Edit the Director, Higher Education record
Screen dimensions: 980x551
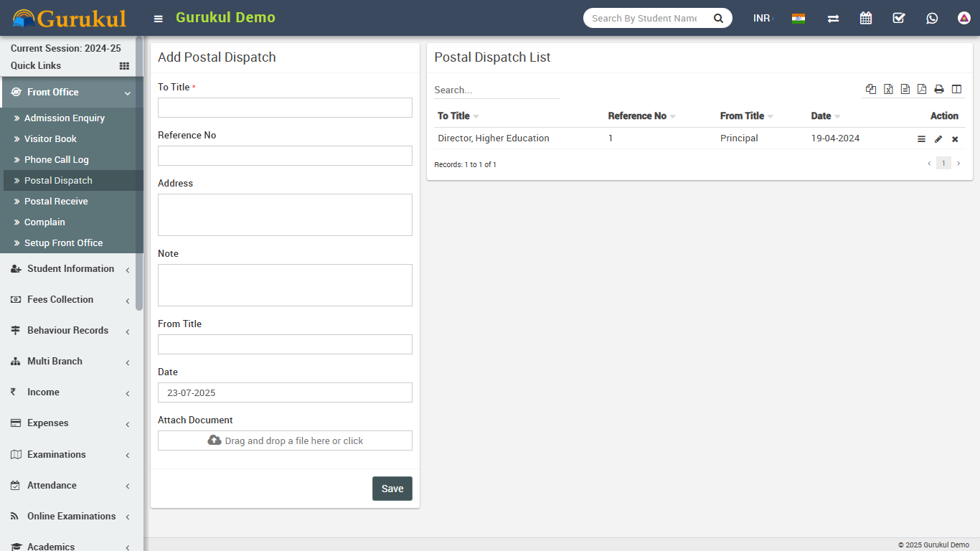coord(938,139)
